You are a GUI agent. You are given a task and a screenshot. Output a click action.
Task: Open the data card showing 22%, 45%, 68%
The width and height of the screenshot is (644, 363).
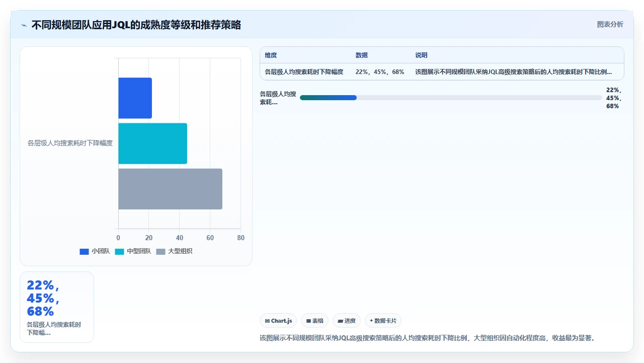click(x=57, y=307)
